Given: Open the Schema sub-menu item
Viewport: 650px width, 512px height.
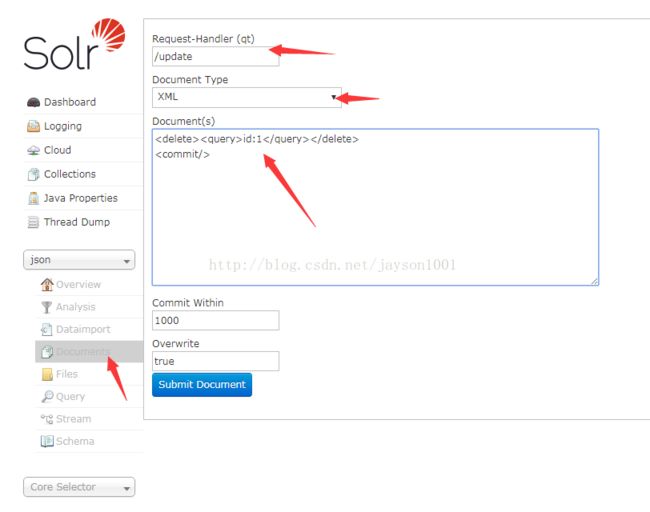Looking at the screenshot, I should [75, 441].
